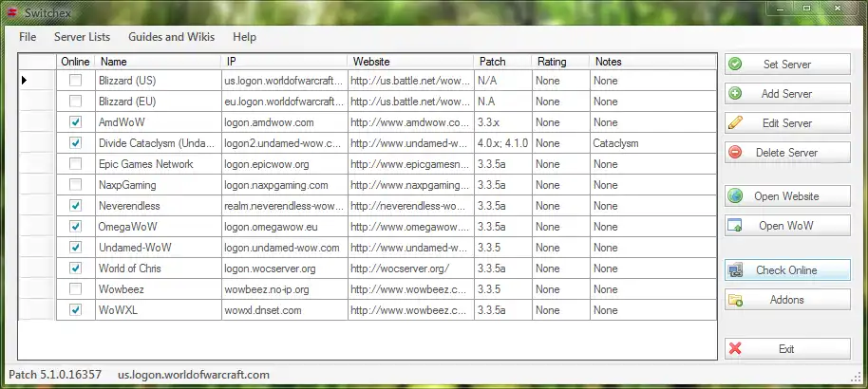
Task: Check Online box for NaxpGaming
Action: (75, 185)
